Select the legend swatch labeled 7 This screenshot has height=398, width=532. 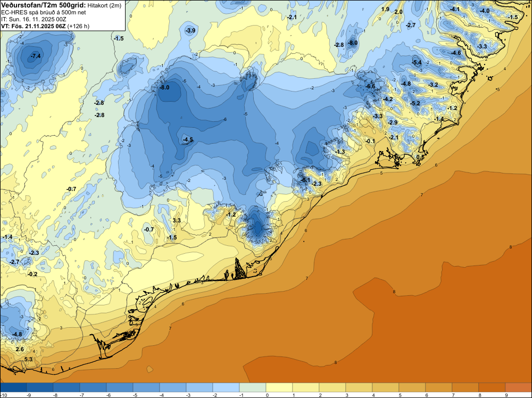pyautogui.click(x=465, y=387)
